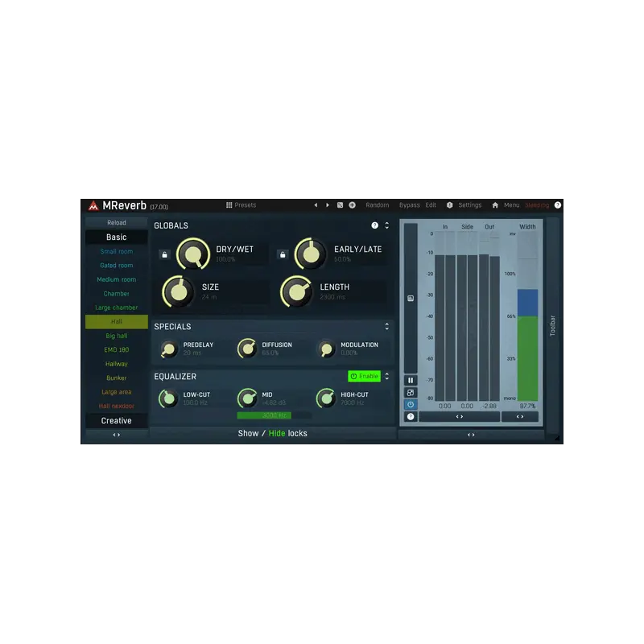Adjust the Early/Late knob
The height and width of the screenshot is (644, 644).
[x=311, y=254]
